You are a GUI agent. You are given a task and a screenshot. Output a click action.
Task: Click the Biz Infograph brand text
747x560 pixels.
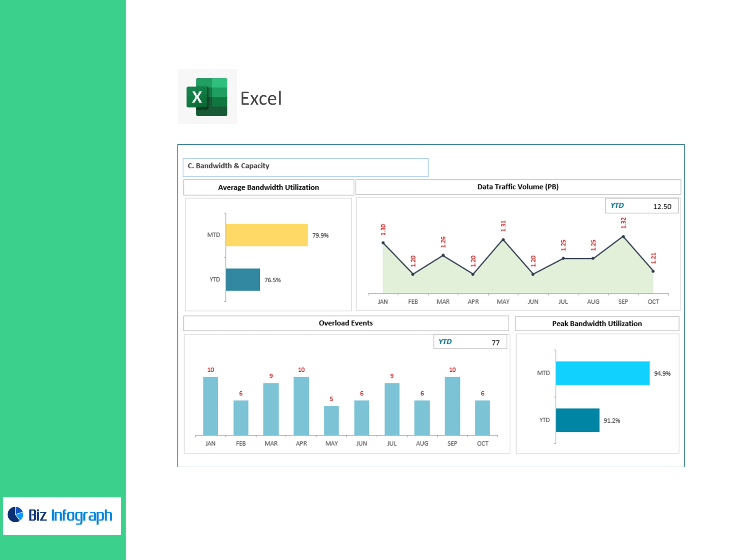coord(70,515)
